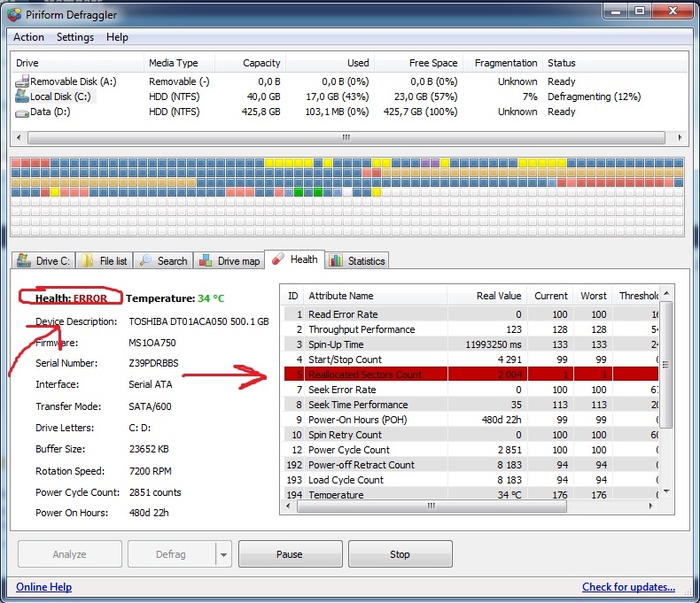Click the Drive map blocks icon
Image resolution: width=700 pixels, height=603 pixels.
(206, 260)
